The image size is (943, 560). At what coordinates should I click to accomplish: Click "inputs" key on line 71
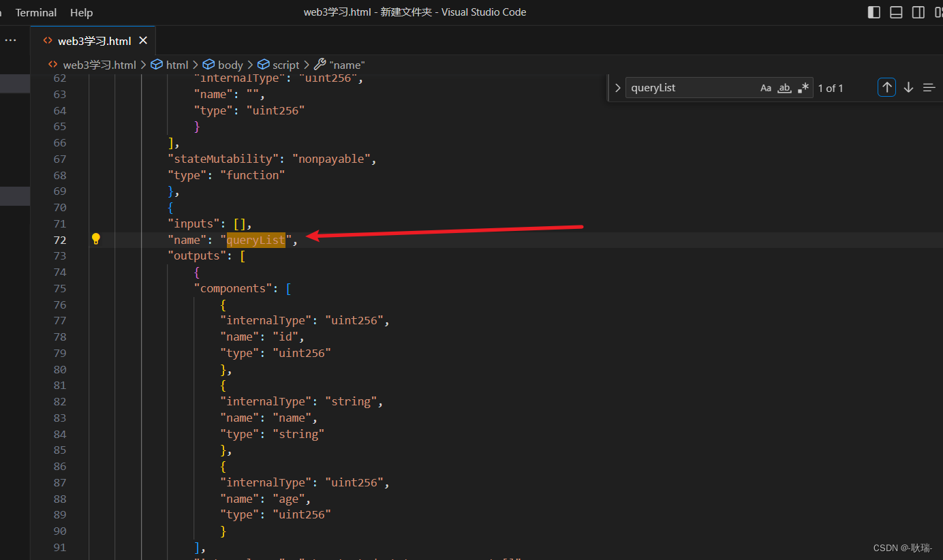click(194, 223)
